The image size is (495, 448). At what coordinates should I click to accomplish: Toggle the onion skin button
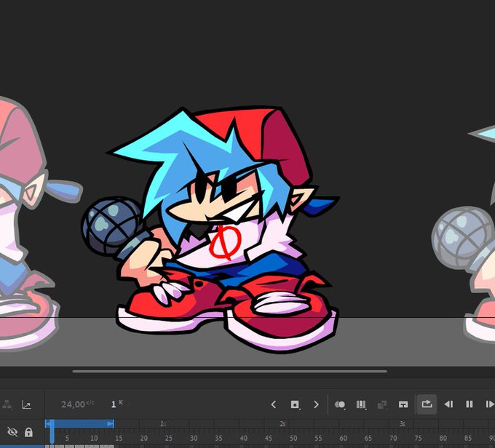pos(340,404)
